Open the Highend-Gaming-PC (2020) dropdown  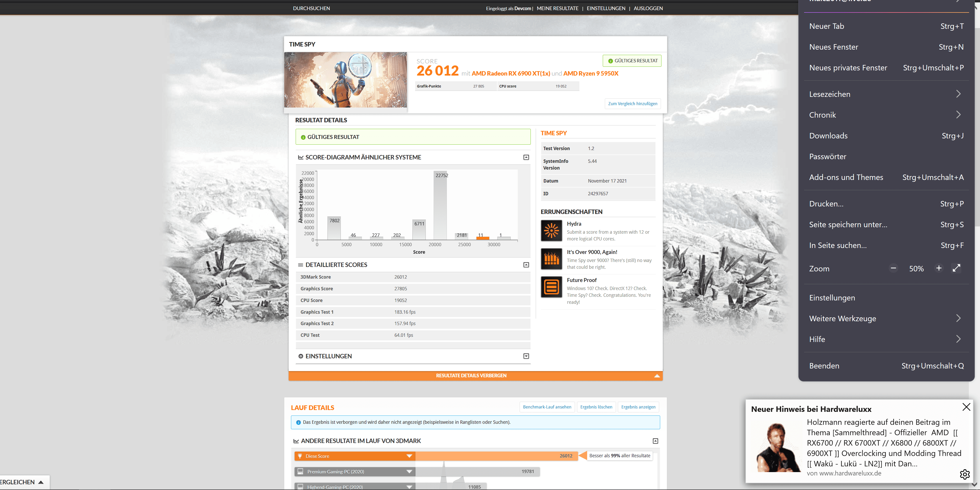pos(409,487)
